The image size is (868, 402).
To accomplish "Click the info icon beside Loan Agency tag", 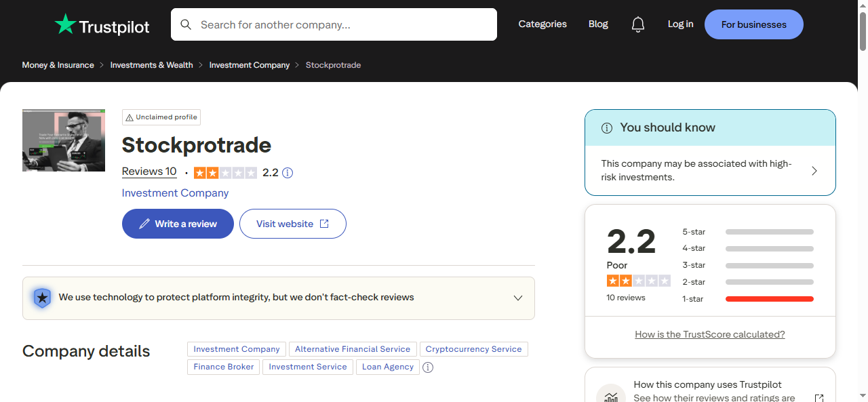I will [428, 367].
